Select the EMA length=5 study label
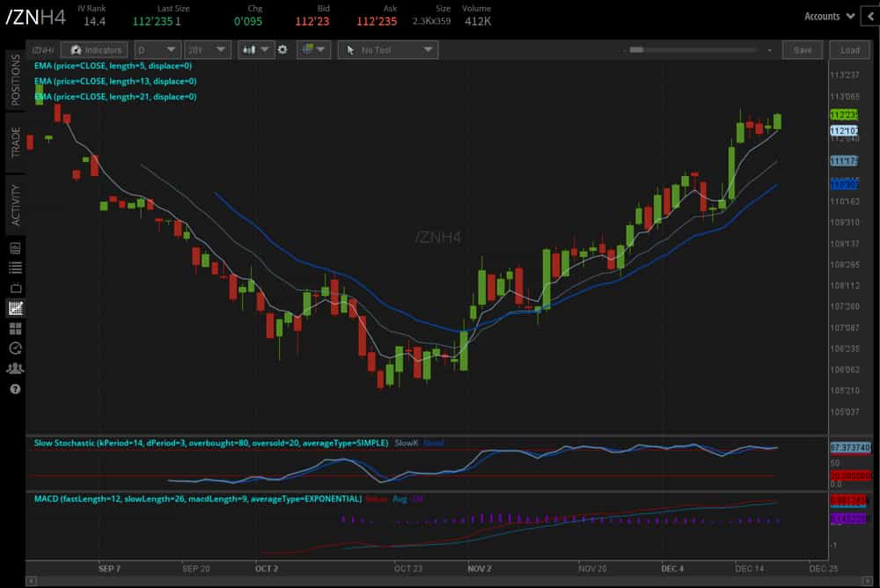This screenshot has width=880, height=588. click(113, 66)
